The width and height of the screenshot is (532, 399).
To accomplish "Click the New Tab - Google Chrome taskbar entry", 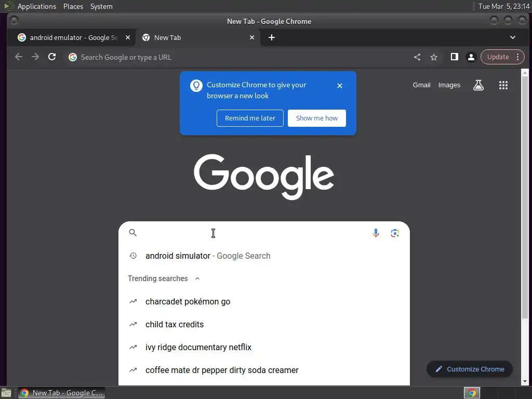I will click(x=61, y=393).
